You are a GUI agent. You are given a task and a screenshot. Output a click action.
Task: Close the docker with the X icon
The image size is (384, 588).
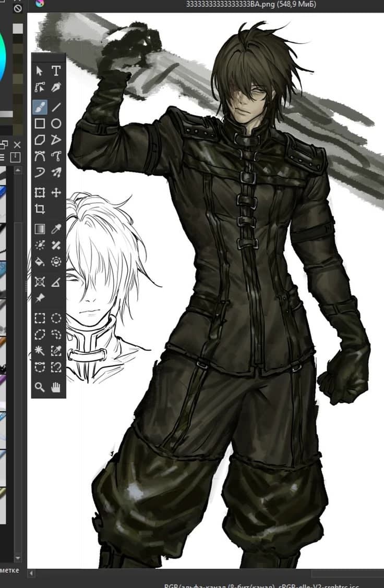[17, 145]
